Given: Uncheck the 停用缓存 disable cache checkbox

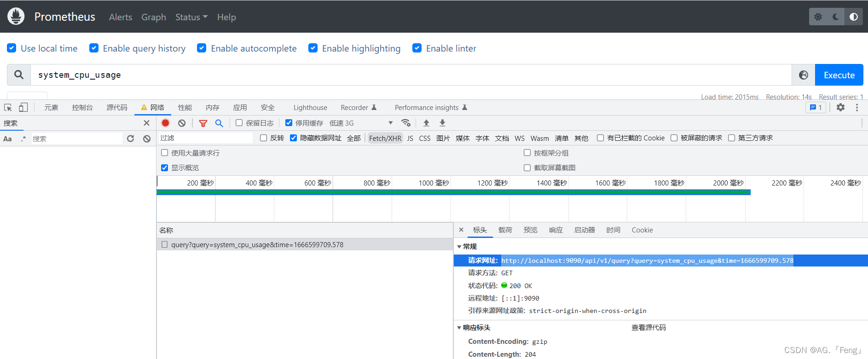Looking at the screenshot, I should click(289, 123).
